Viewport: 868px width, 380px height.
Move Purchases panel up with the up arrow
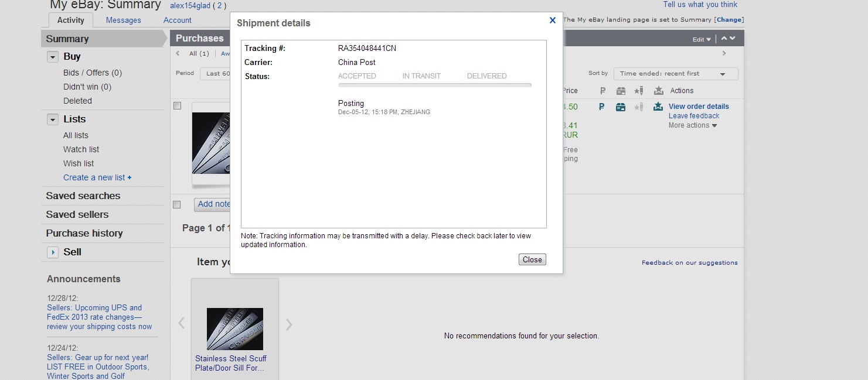coord(724,39)
